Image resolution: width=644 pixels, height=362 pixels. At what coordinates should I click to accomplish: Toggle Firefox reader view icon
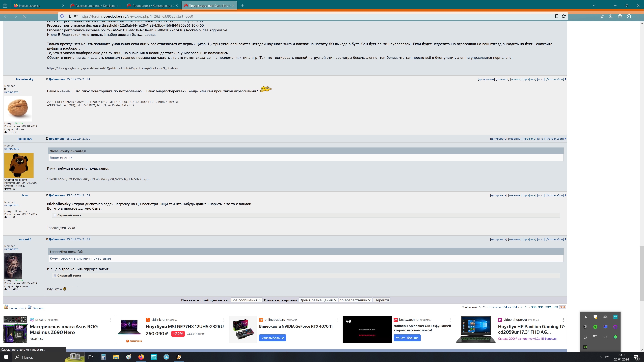(557, 16)
